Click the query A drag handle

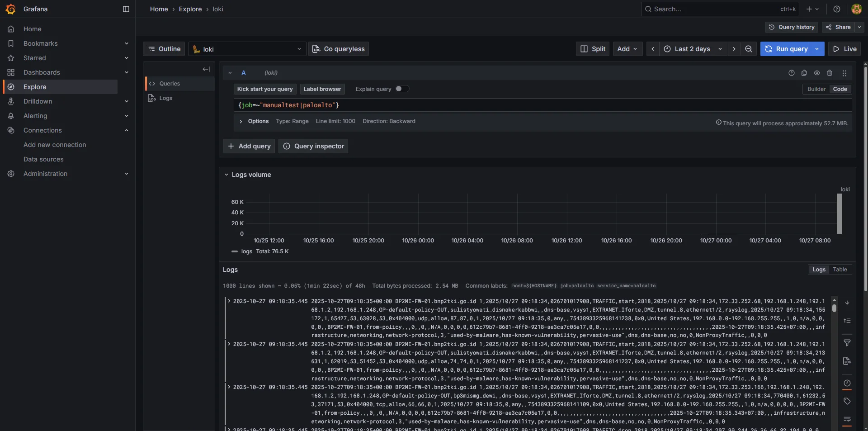844,73
